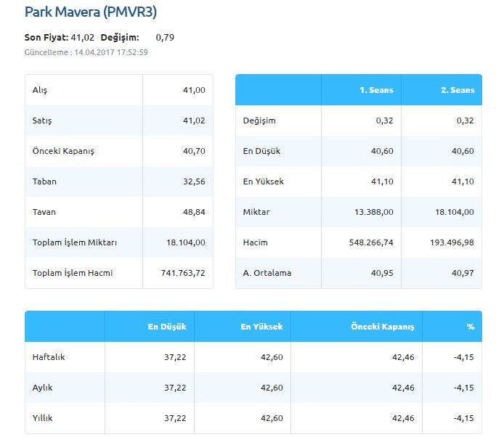Click the Güncelleme timestamp 14.04.2017 17:52:59

[111, 52]
